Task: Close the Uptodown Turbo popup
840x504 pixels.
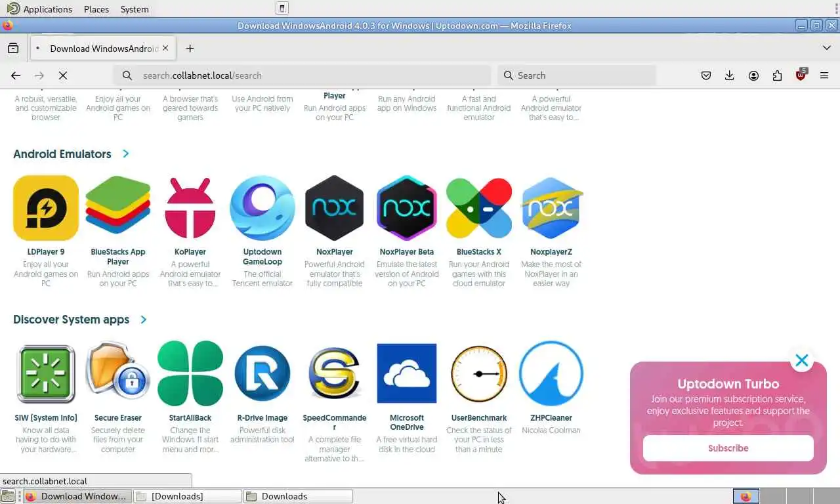Action: 801,360
